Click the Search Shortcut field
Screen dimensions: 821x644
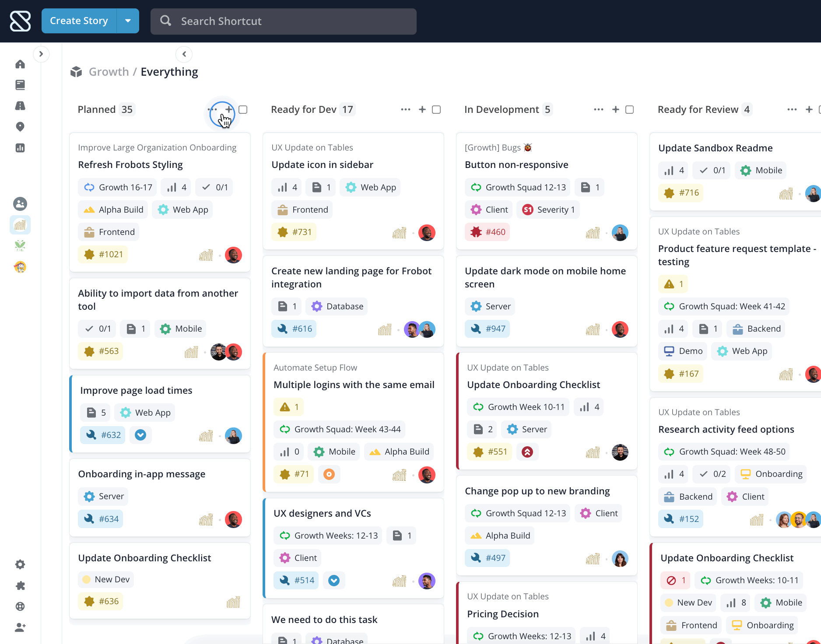pos(284,21)
